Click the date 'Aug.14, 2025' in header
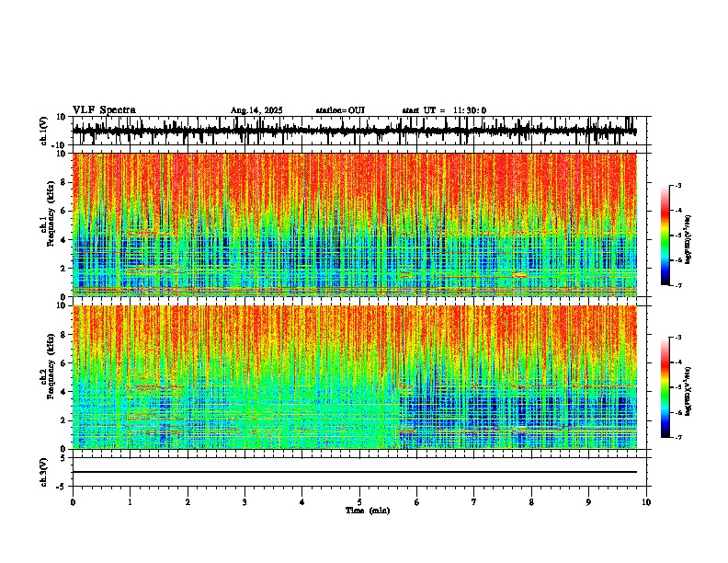 (x=256, y=110)
